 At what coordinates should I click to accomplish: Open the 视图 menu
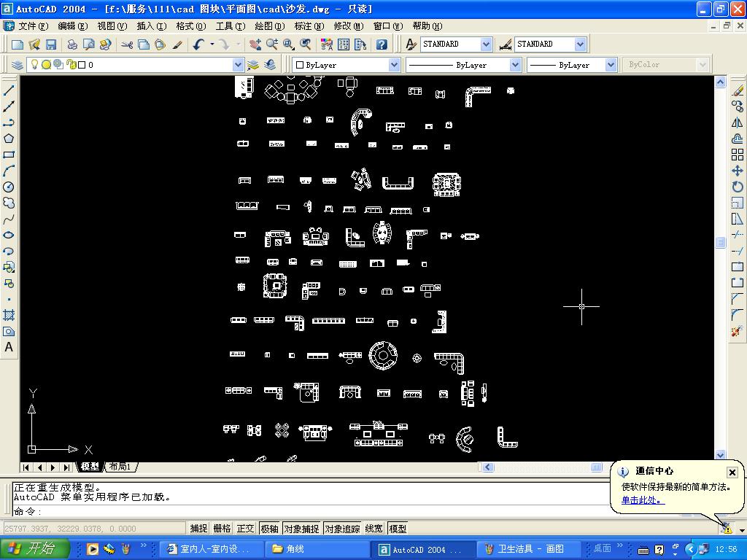click(112, 26)
